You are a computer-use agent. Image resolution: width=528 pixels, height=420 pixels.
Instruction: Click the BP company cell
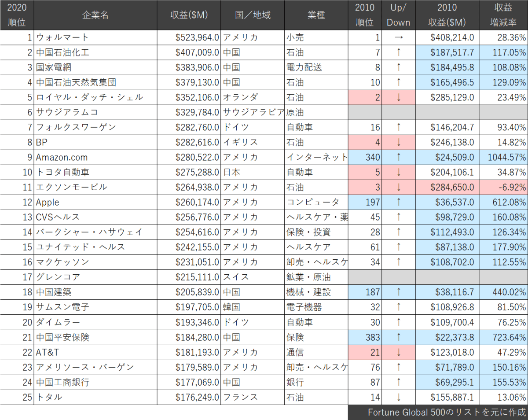(x=95, y=142)
